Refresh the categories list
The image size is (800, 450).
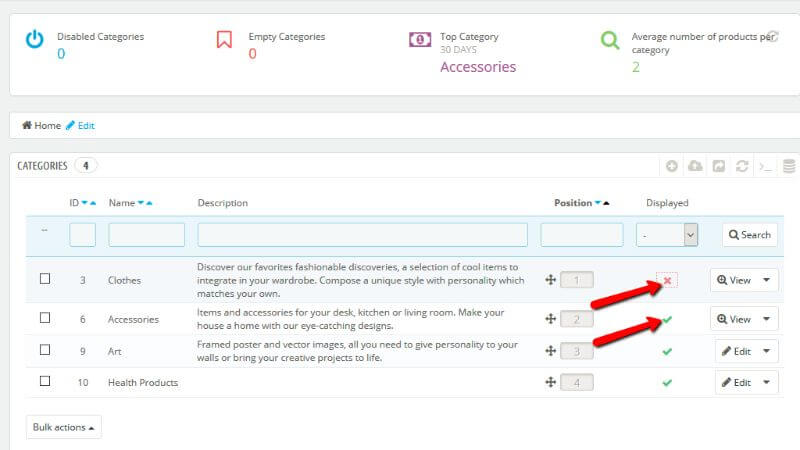(x=742, y=166)
